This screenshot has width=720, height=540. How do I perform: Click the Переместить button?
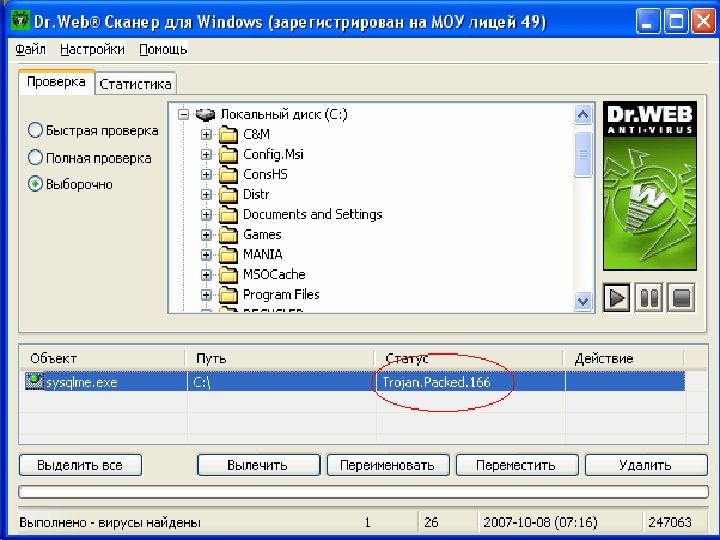coord(517,465)
